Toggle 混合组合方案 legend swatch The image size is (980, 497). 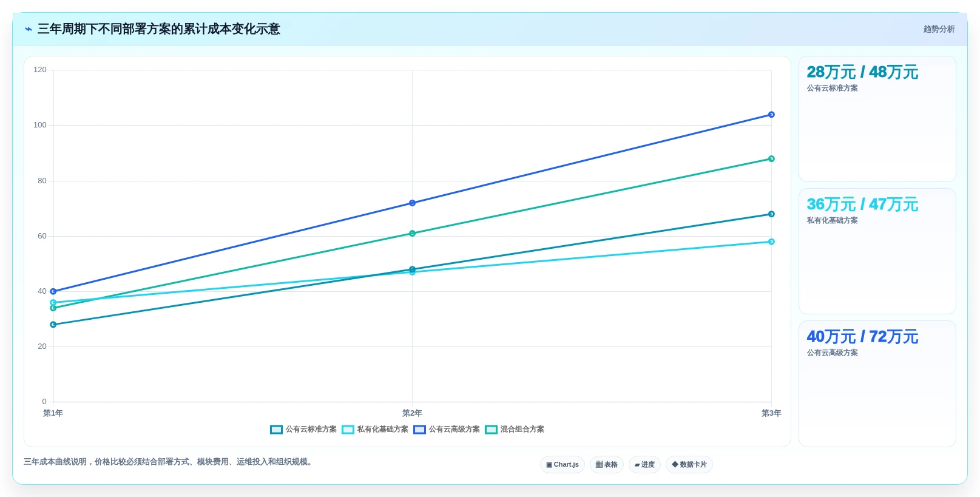pyautogui.click(x=491, y=430)
